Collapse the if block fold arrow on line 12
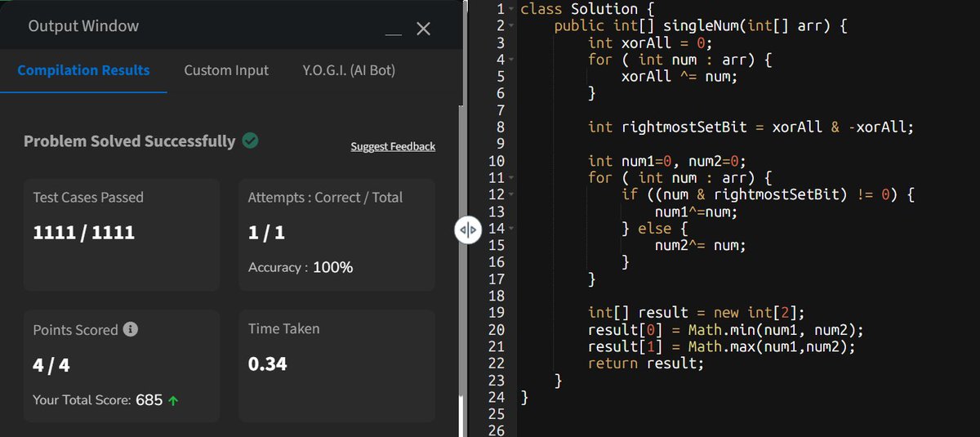The image size is (980, 437). pyautogui.click(x=511, y=194)
